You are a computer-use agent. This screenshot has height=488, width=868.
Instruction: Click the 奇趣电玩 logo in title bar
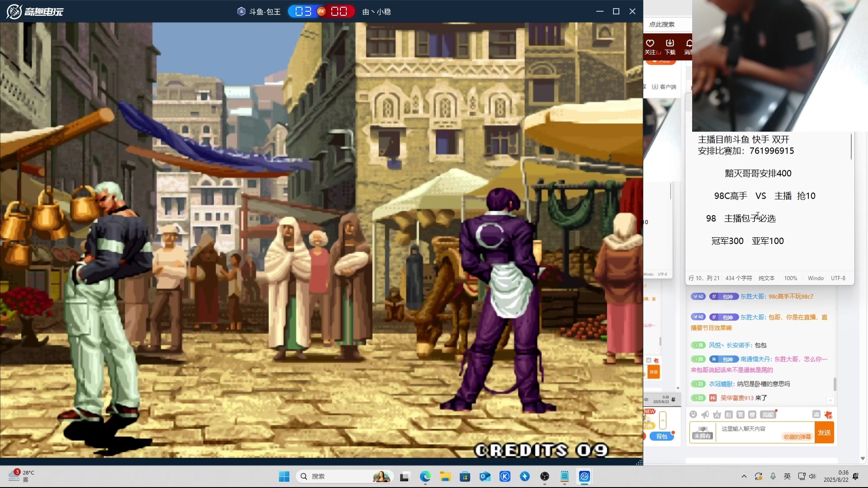coord(35,11)
